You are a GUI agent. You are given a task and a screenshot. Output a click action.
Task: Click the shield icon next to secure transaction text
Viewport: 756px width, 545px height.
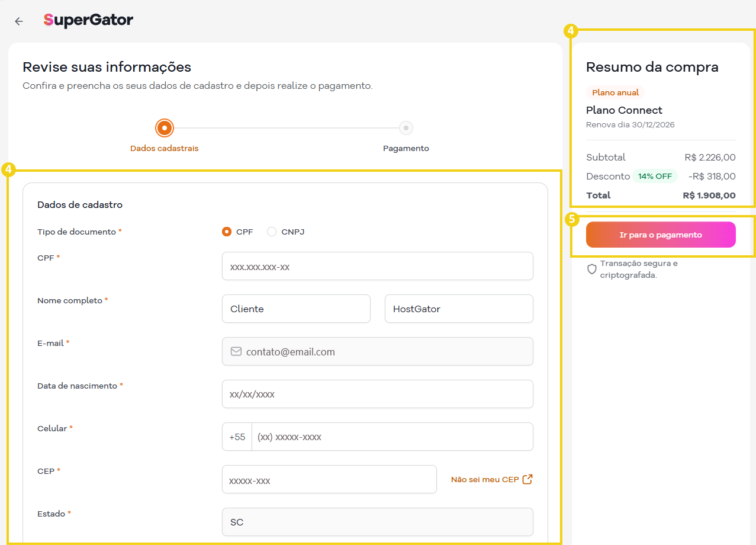[x=592, y=268]
